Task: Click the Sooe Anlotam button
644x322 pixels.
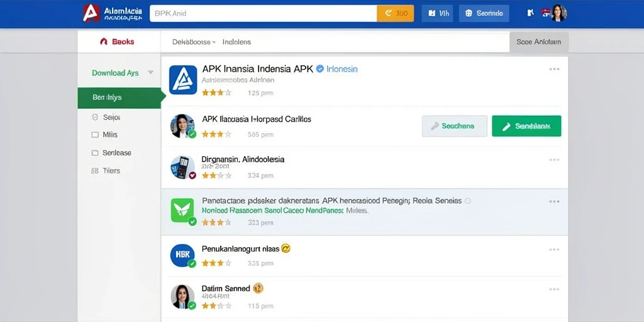Action: point(539,42)
